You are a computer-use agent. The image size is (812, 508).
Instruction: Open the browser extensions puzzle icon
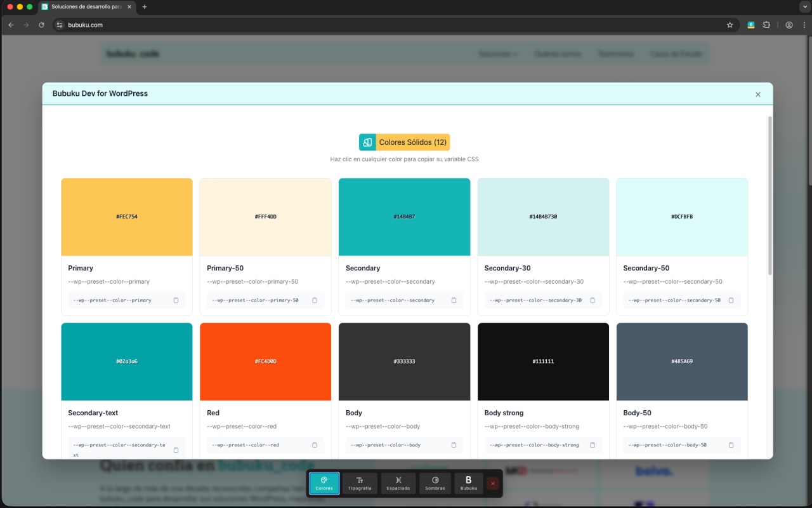[x=766, y=25]
